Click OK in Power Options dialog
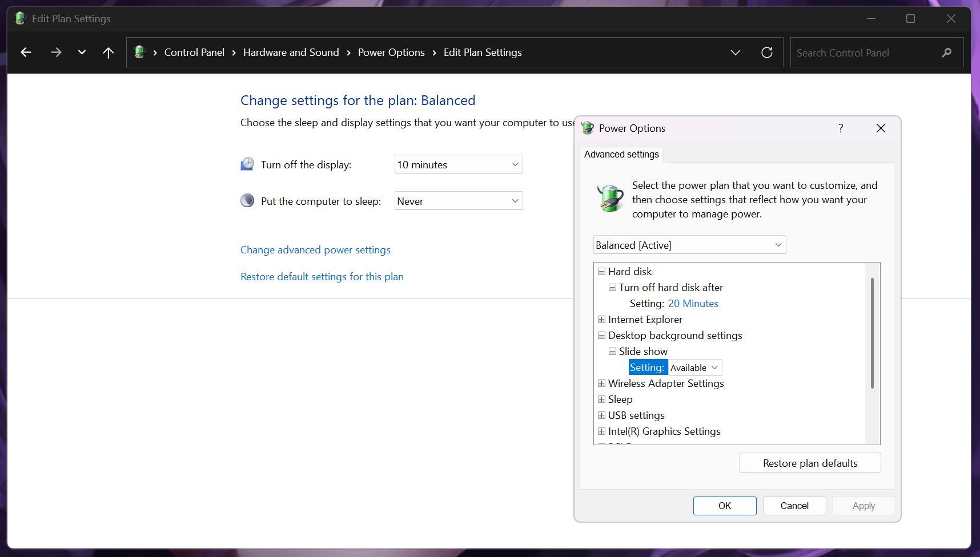Viewport: 980px width, 557px height. pos(725,506)
